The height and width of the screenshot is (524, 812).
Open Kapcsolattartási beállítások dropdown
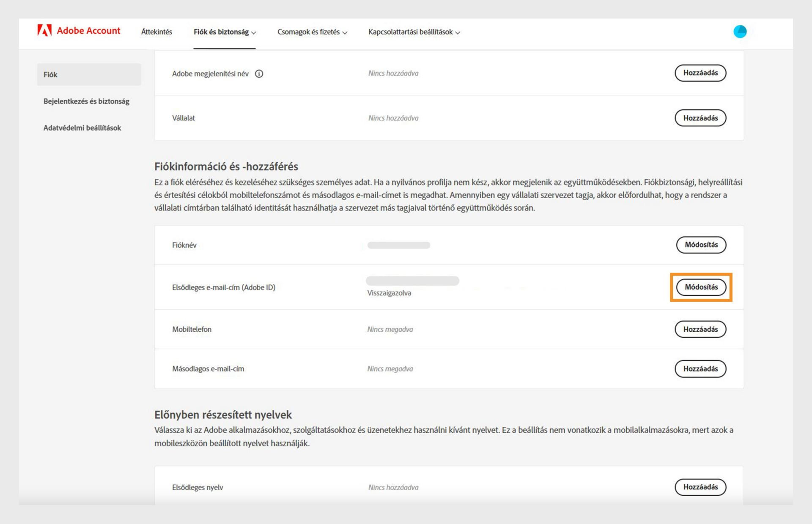tap(414, 32)
